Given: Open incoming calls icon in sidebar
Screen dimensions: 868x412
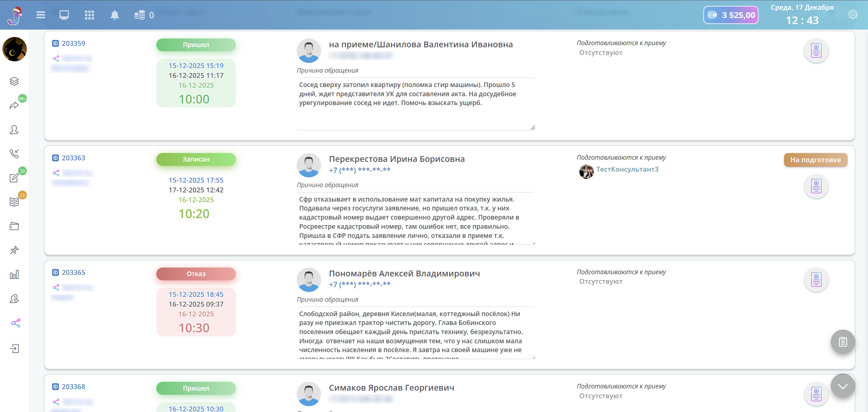Looking at the screenshot, I should pyautogui.click(x=14, y=154).
